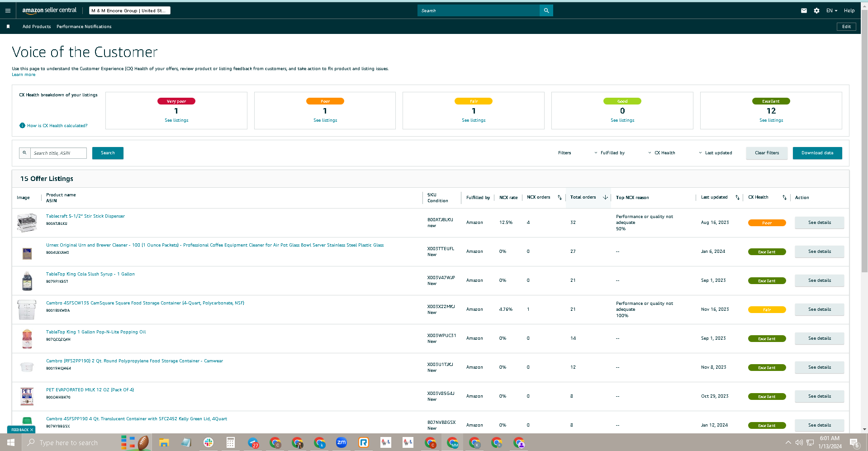Click Popping Oil jug thumbnail
The height and width of the screenshot is (451, 868).
[27, 338]
